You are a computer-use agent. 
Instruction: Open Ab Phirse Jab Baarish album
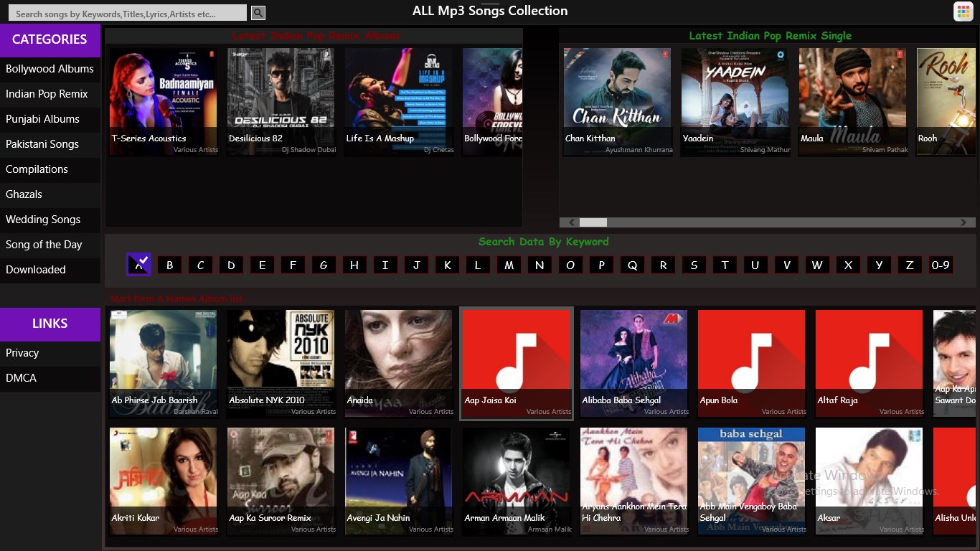click(164, 363)
